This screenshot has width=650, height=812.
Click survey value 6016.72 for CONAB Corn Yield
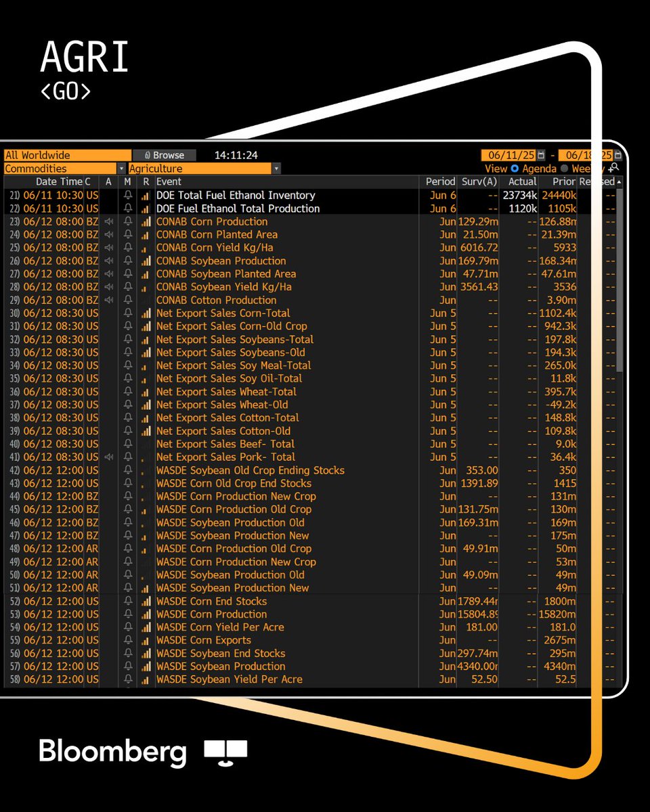(478, 248)
